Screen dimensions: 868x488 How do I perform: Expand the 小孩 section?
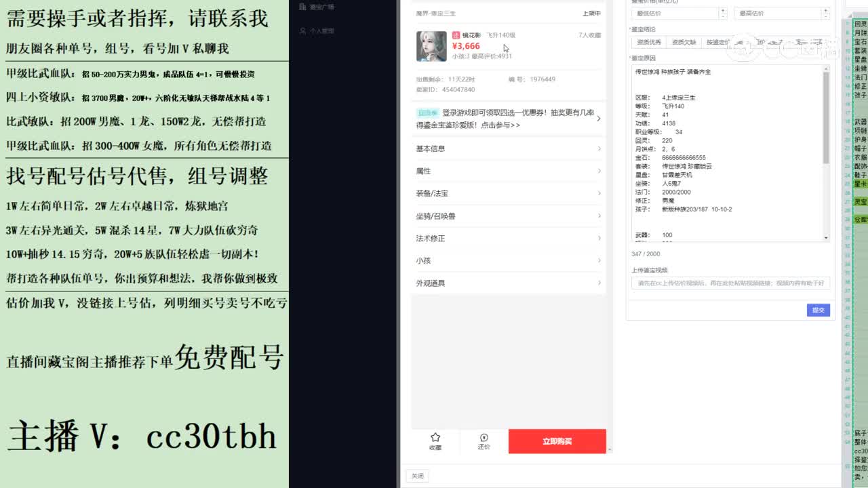point(508,260)
